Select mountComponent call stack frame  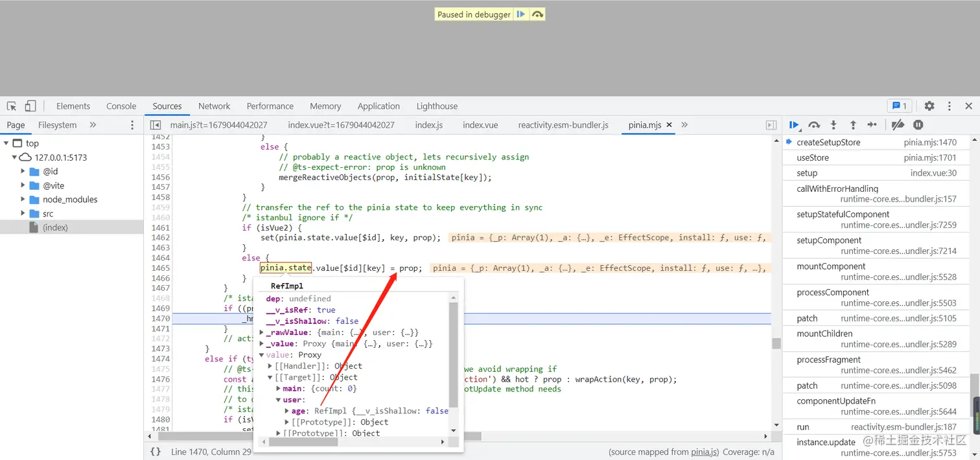pyautogui.click(x=877, y=271)
